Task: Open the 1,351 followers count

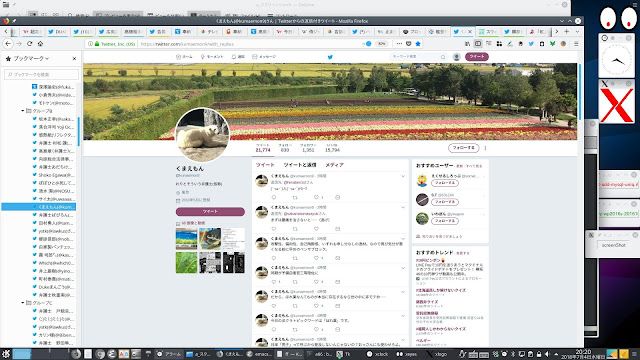Action: coord(308,148)
